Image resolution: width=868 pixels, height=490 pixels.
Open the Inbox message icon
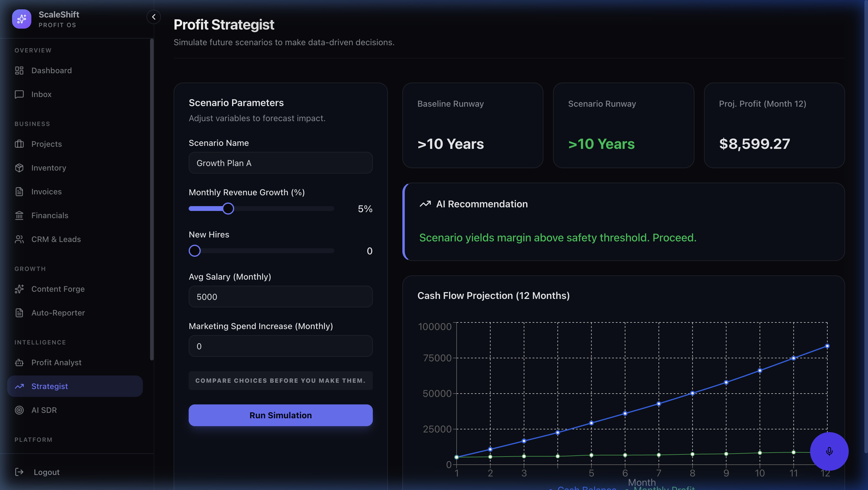click(x=19, y=94)
